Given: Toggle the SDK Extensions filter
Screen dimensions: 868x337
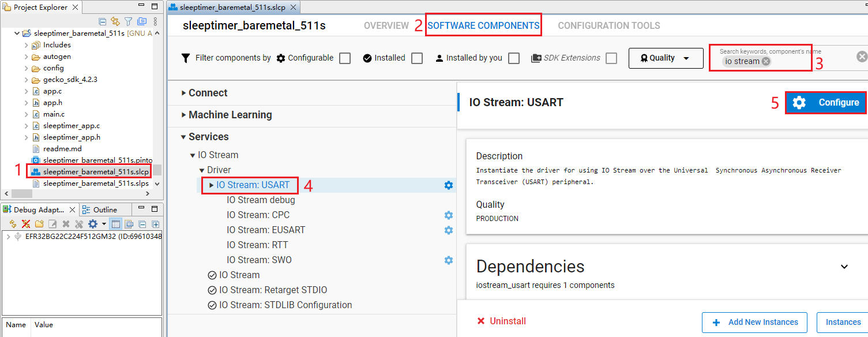Looking at the screenshot, I should [611, 58].
